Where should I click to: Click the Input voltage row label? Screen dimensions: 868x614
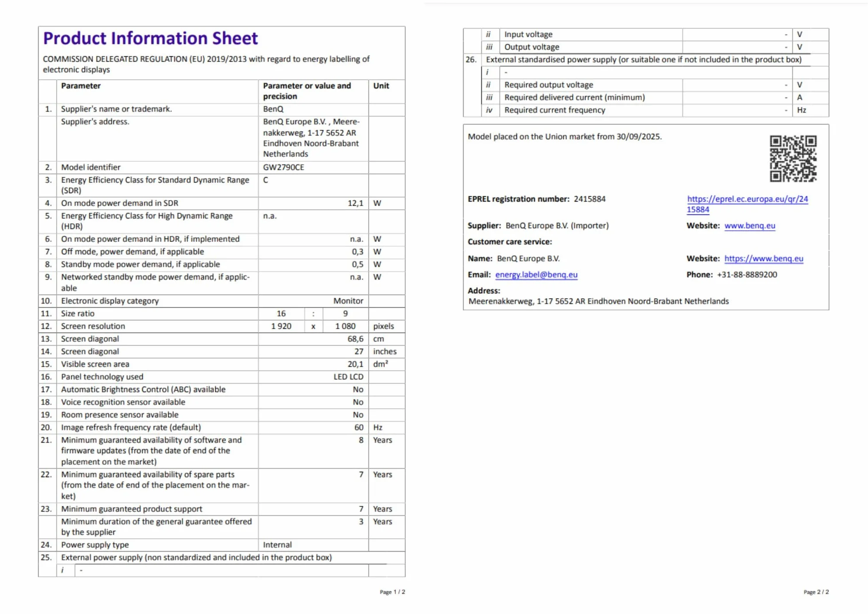click(x=528, y=35)
